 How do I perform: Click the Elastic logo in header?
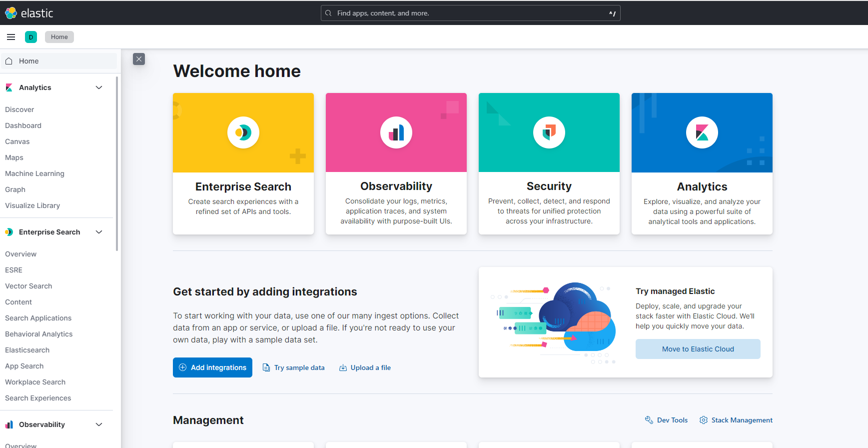tap(29, 13)
